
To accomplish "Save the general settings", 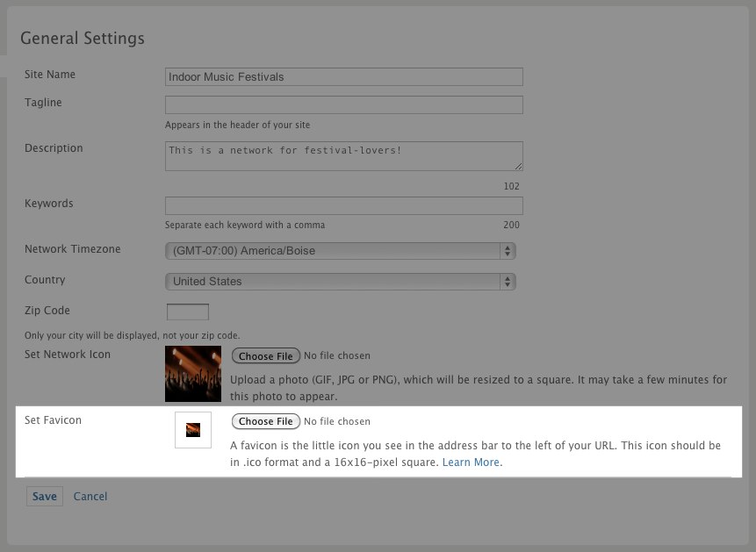I will tap(45, 496).
